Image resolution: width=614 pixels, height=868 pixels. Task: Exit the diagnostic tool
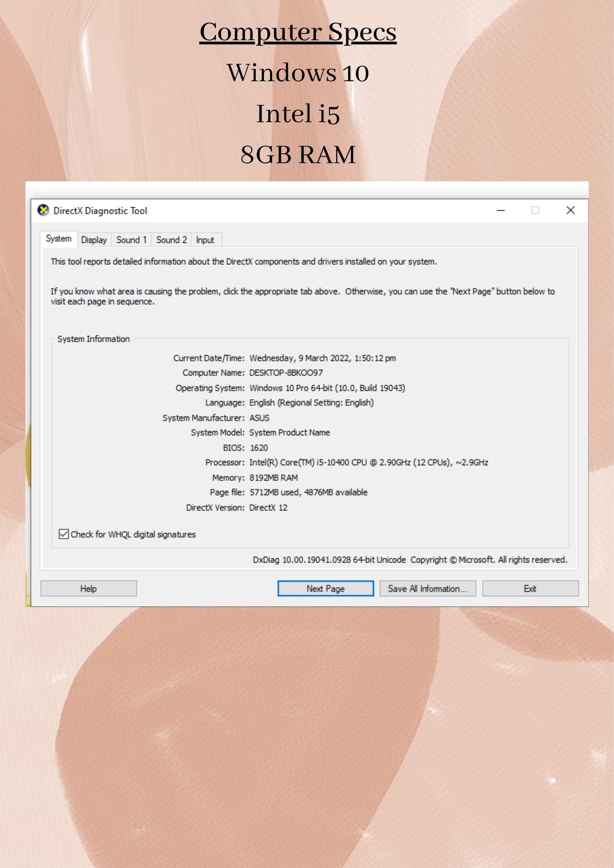[530, 588]
